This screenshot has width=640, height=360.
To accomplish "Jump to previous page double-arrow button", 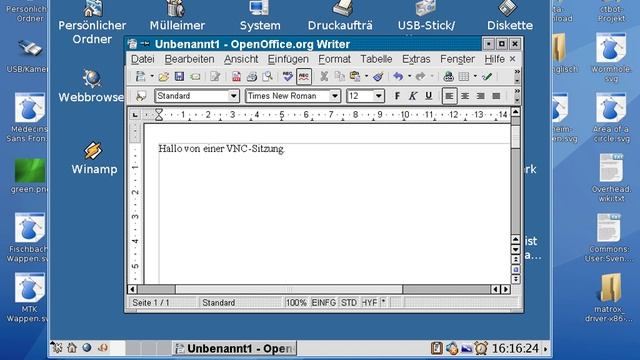I will [x=516, y=259].
